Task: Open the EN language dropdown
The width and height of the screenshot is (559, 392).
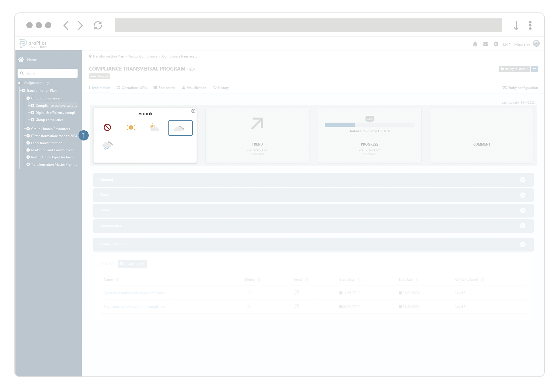Action: point(506,44)
